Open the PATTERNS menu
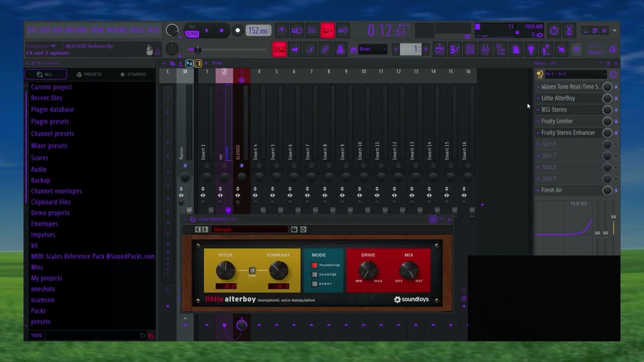The width and height of the screenshot is (644, 362). (x=76, y=30)
